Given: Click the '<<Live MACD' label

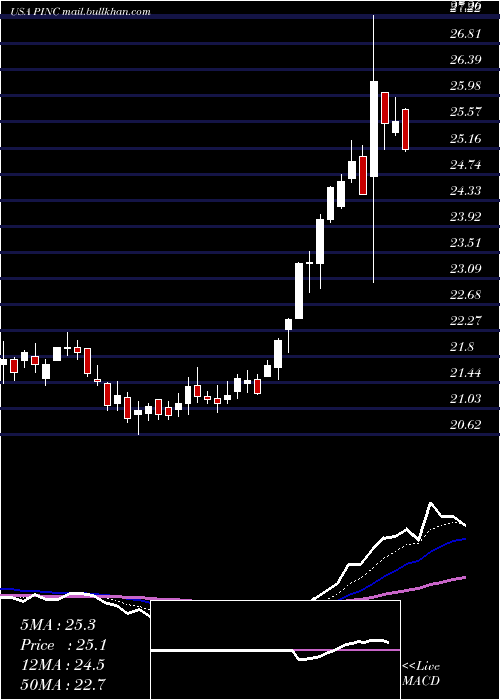Looking at the screenshot, I should click(421, 673).
